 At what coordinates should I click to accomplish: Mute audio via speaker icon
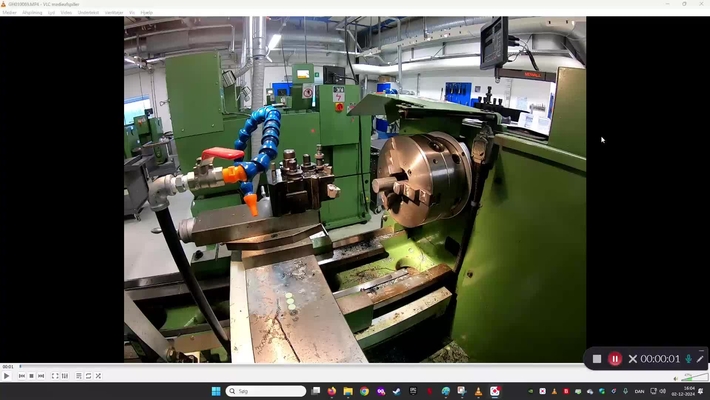point(676,378)
